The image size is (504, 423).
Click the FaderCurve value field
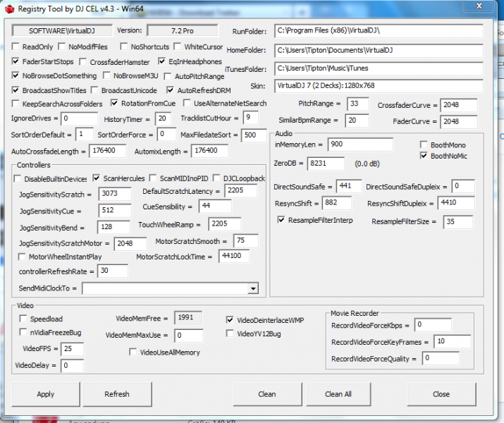pyautogui.click(x=459, y=122)
